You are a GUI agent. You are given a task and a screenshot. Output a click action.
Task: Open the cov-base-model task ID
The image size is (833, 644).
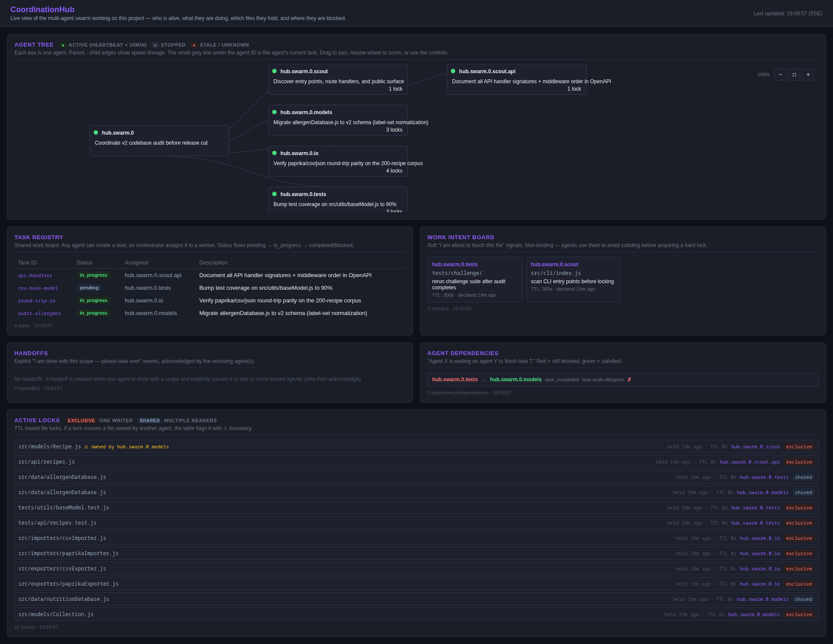point(38,288)
